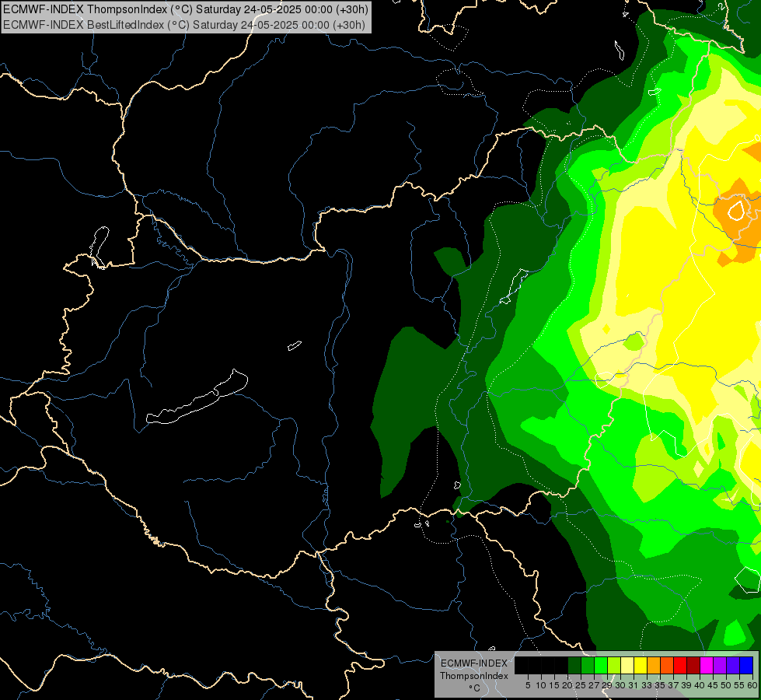Screen dimensions: 761x700
Task: Click the ThompsonIndex title line at top
Action: 186,9
